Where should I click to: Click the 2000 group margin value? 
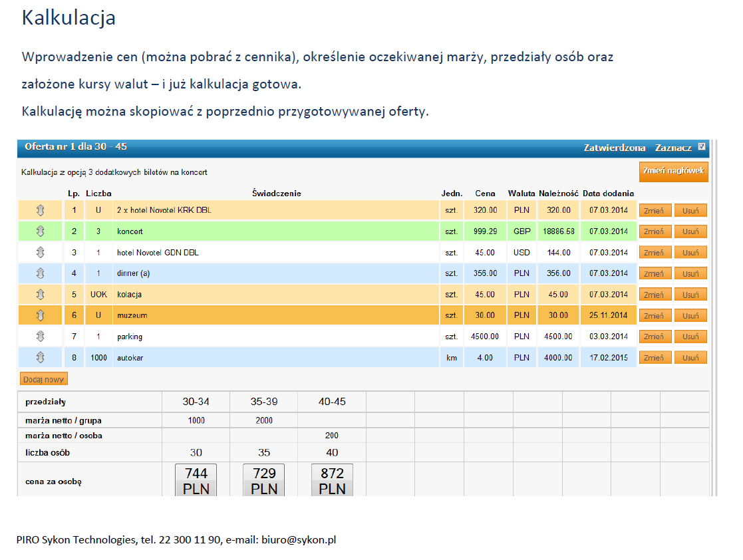point(264,420)
